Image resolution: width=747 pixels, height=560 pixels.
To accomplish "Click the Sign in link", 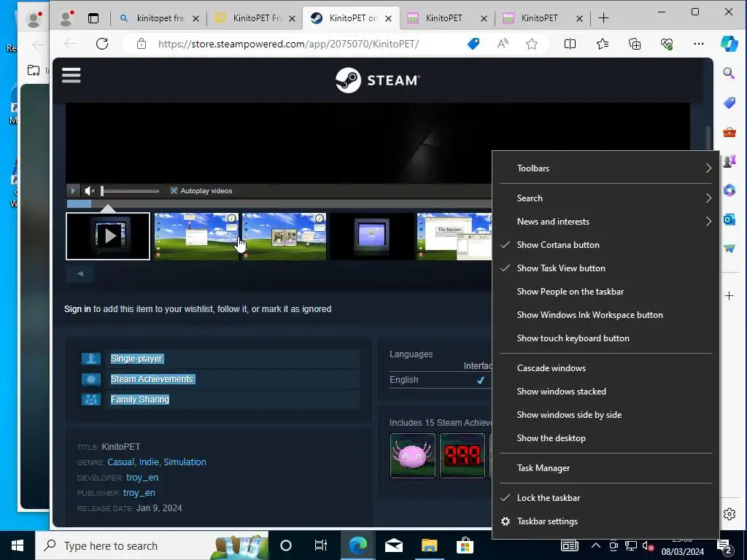I will 77,308.
